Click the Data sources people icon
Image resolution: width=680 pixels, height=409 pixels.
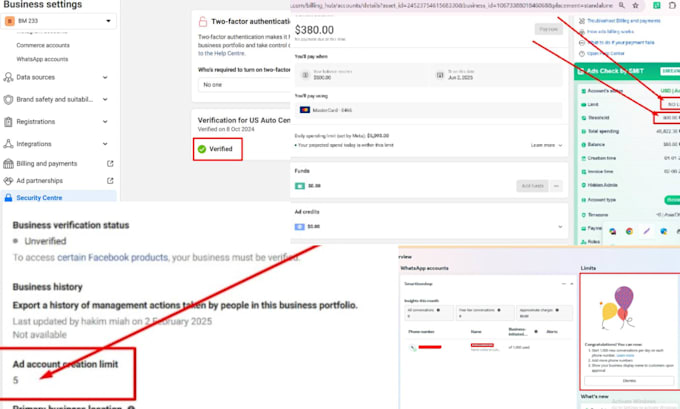tap(8, 77)
